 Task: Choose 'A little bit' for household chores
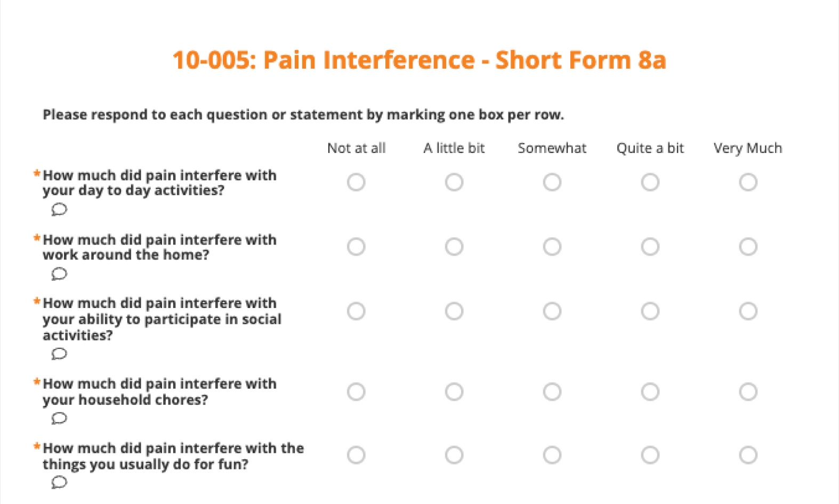tap(454, 392)
